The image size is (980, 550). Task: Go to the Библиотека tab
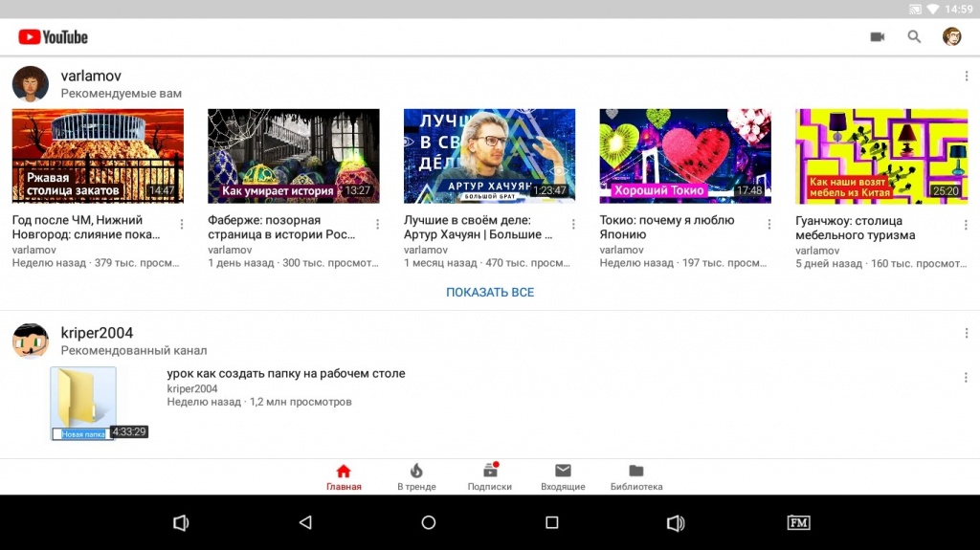635,476
